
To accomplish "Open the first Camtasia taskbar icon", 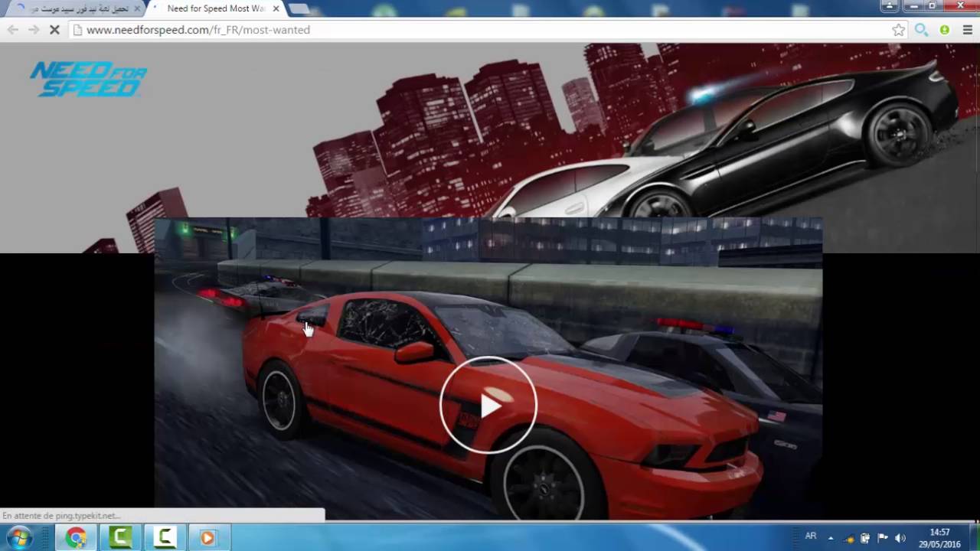I will pyautogui.click(x=120, y=538).
